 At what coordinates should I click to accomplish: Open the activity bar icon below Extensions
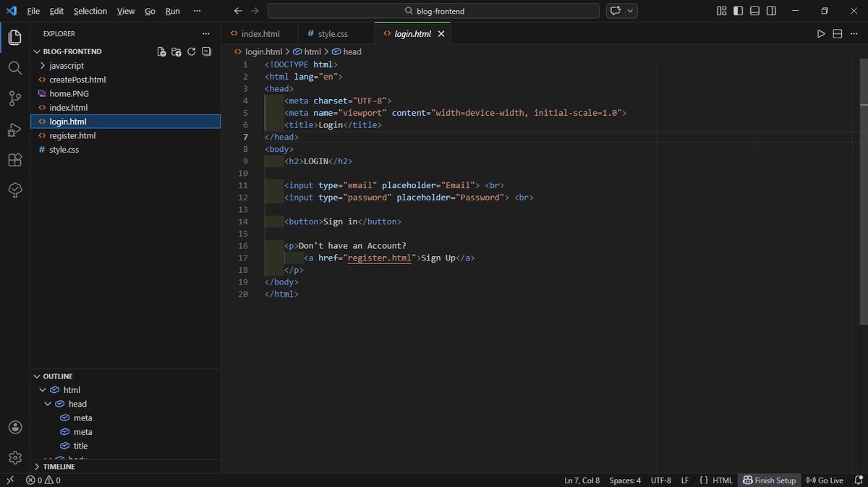pos(14,190)
